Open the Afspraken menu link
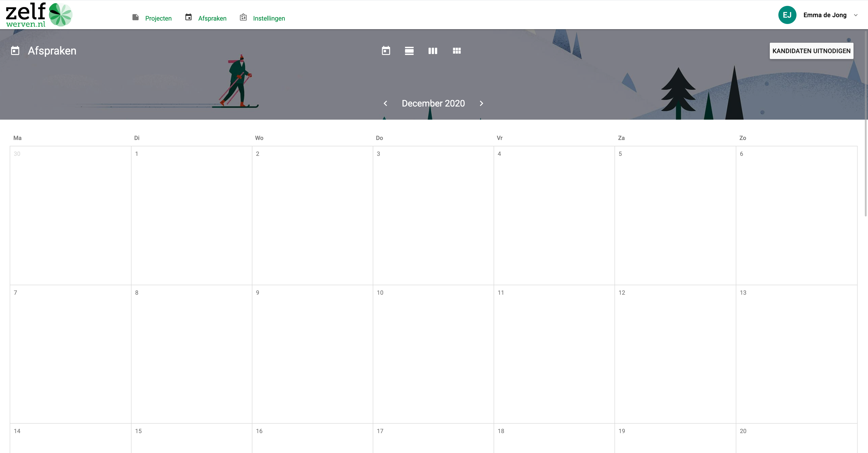 pyautogui.click(x=212, y=19)
